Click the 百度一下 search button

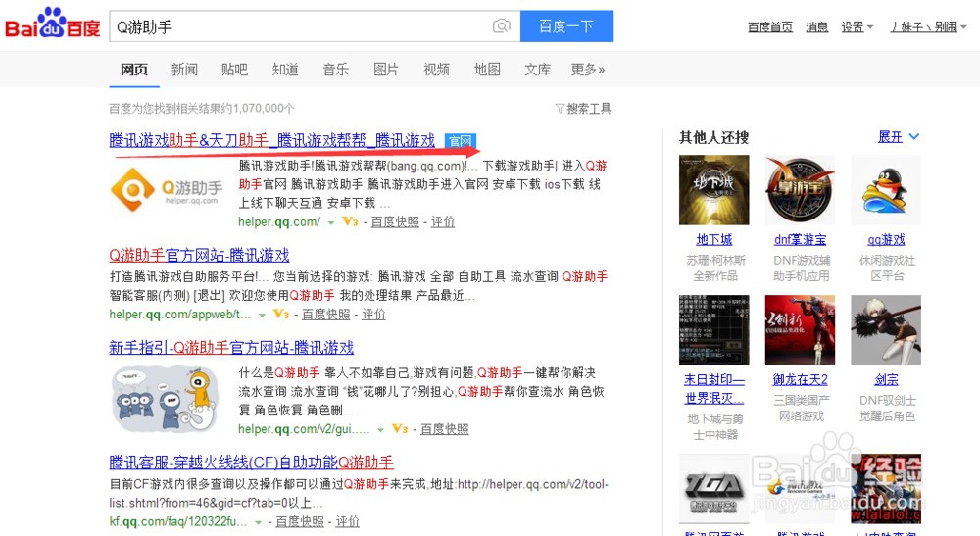point(566,26)
